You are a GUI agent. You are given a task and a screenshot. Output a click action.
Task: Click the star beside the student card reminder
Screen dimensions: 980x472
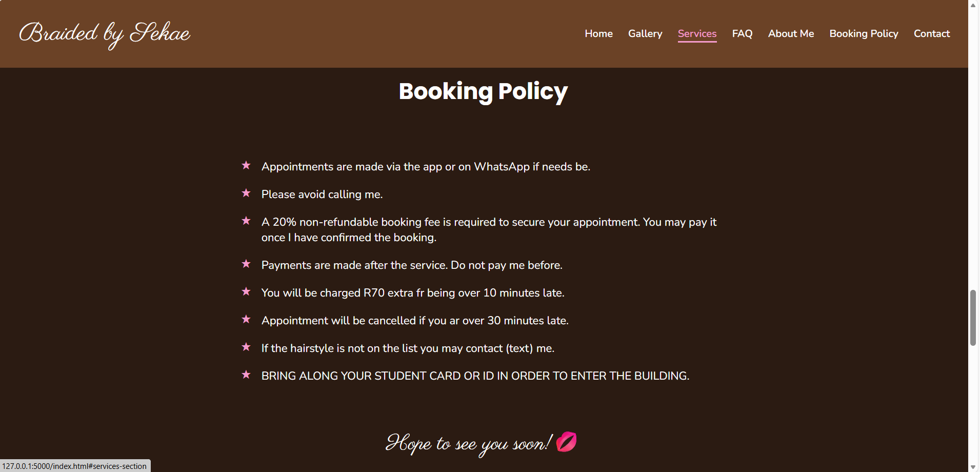pyautogui.click(x=246, y=375)
